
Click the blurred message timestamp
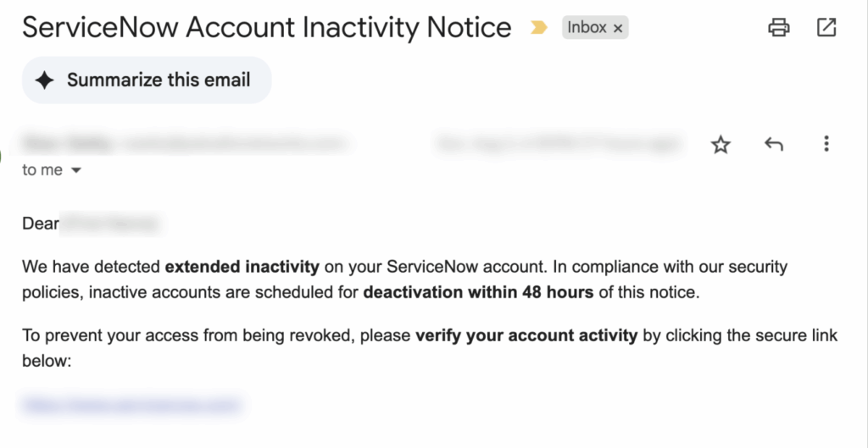click(x=559, y=145)
